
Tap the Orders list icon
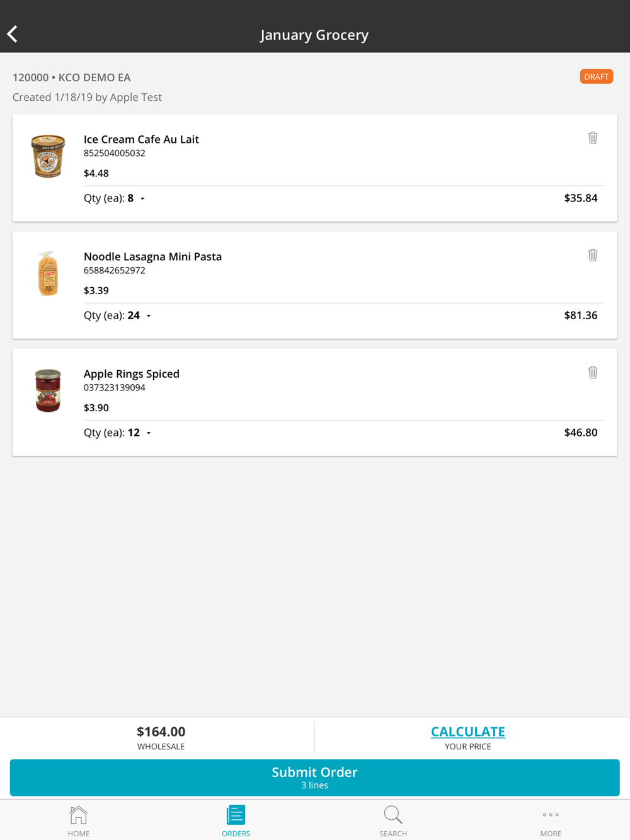click(236, 815)
